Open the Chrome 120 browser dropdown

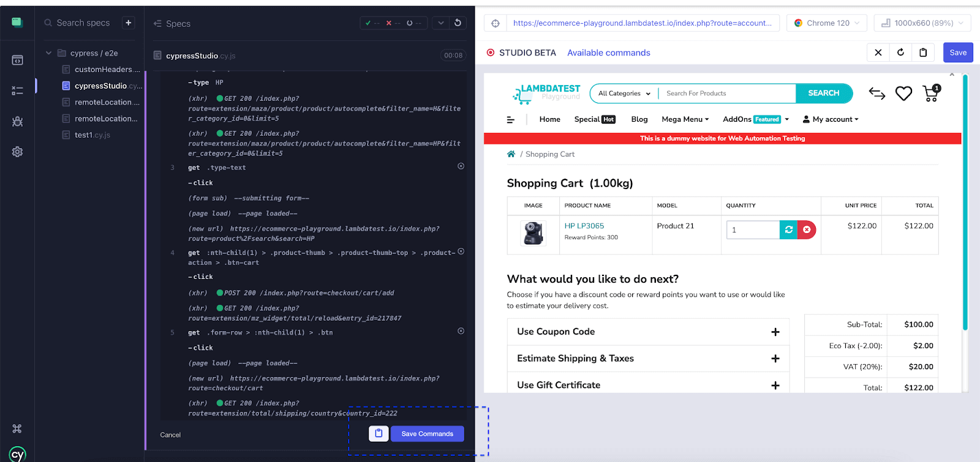827,23
